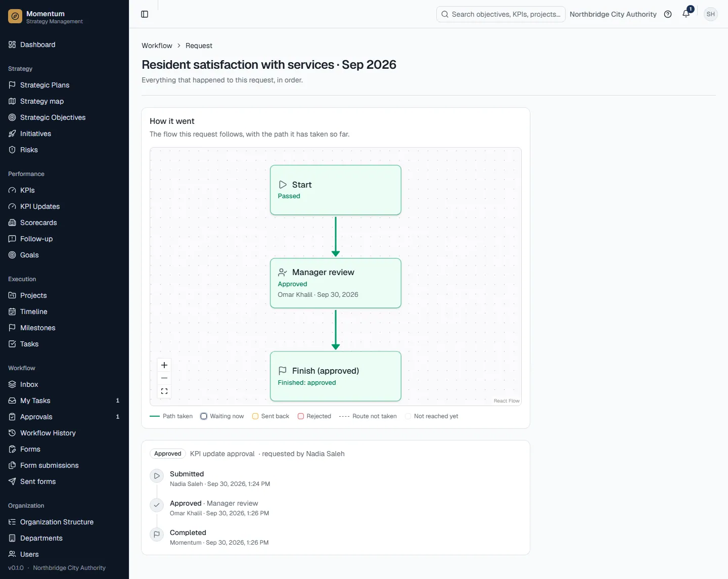The height and width of the screenshot is (579, 728).
Task: Fit the flow diagram to view
Action: pos(164,391)
